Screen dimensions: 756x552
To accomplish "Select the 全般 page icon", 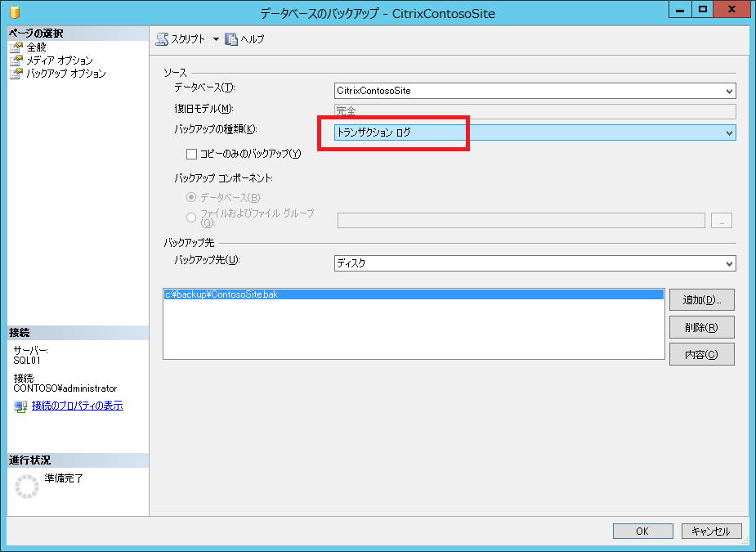I will pyautogui.click(x=16, y=47).
